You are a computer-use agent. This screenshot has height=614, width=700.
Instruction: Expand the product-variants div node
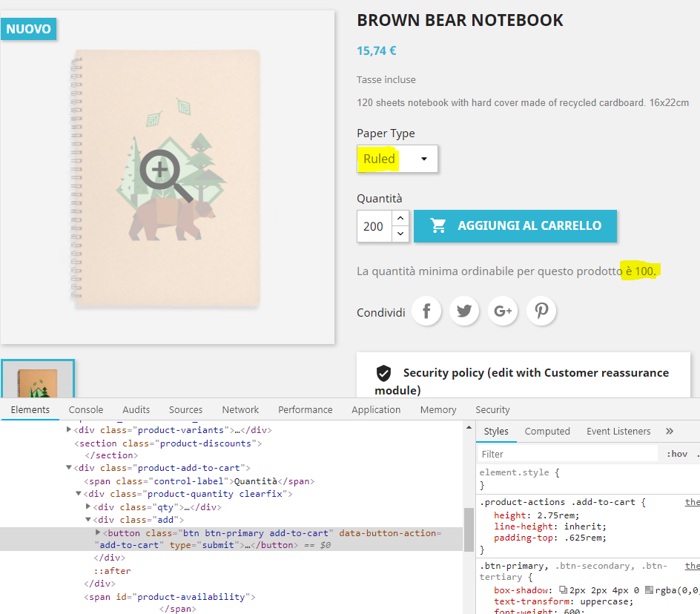pyautogui.click(x=69, y=429)
